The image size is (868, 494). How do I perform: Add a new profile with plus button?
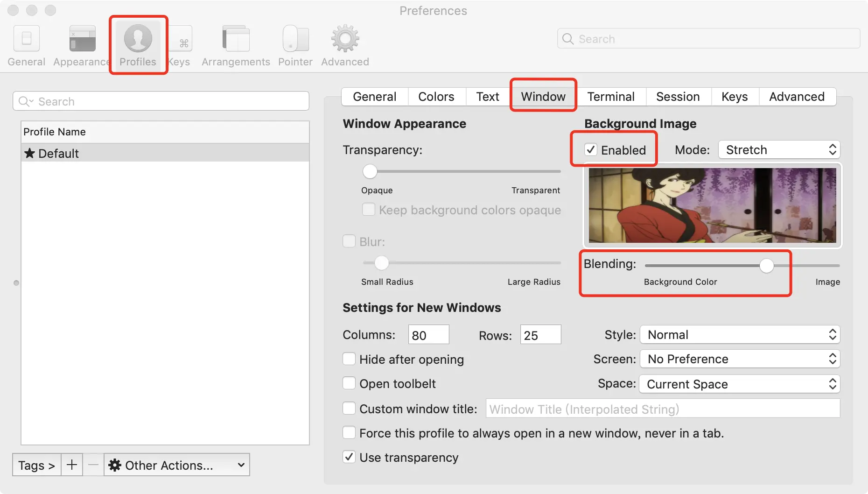point(72,465)
